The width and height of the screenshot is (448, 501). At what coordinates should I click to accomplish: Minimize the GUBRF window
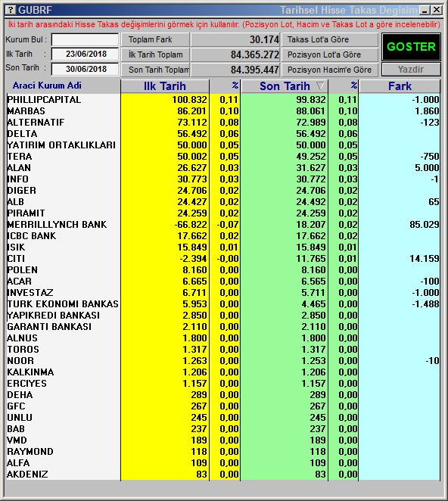[425, 11]
